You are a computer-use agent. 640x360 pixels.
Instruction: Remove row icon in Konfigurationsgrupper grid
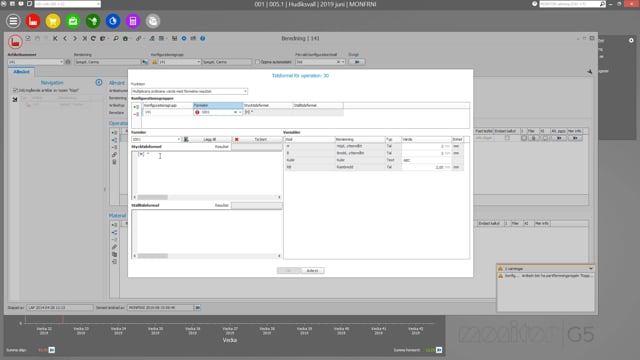[x=136, y=114]
